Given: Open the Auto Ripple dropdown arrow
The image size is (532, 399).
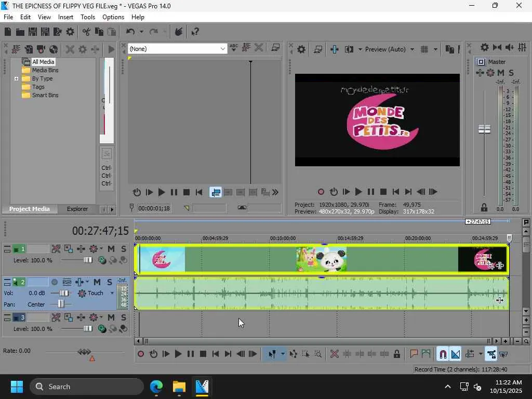Looking at the screenshot, I should [x=481, y=354].
